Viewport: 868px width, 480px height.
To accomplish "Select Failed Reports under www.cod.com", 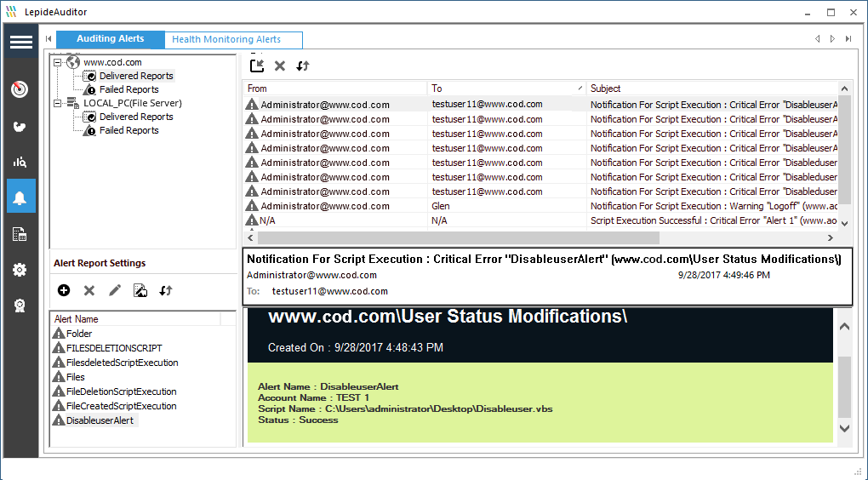I will (x=129, y=89).
